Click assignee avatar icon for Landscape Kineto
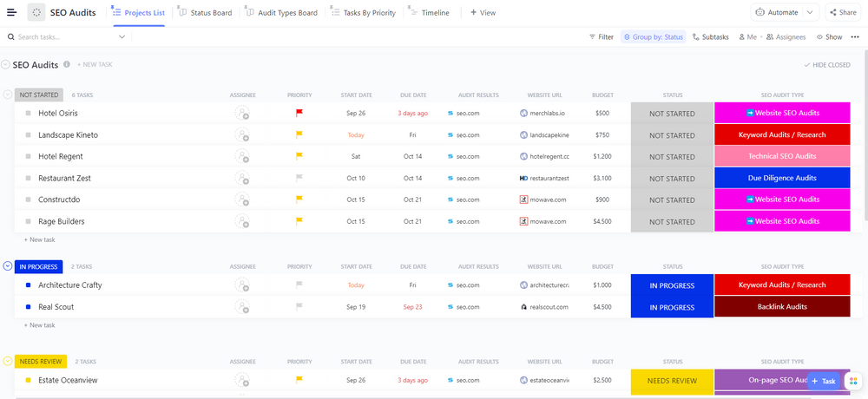868x399 pixels. pos(242,134)
